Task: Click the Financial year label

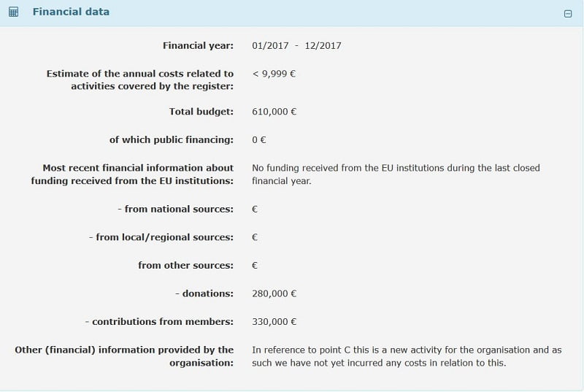Action: coord(198,46)
